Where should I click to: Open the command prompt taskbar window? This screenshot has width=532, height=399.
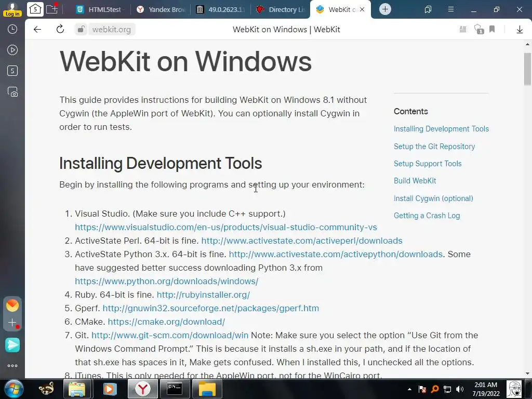(175, 389)
